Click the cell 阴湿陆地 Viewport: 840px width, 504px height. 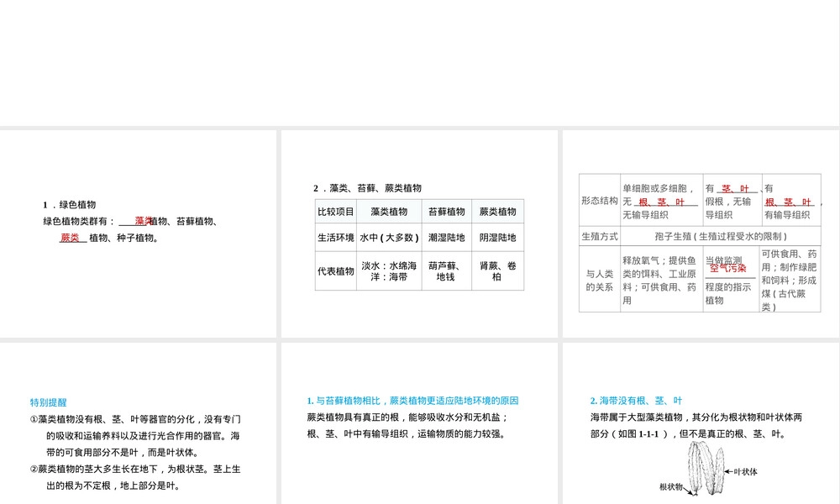pyautogui.click(x=497, y=237)
